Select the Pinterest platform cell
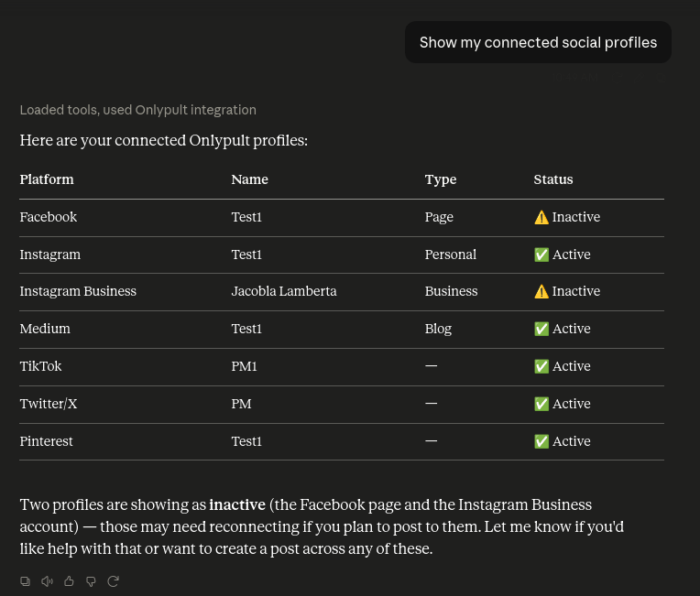Viewport: 700px width, 596px height. tap(46, 440)
